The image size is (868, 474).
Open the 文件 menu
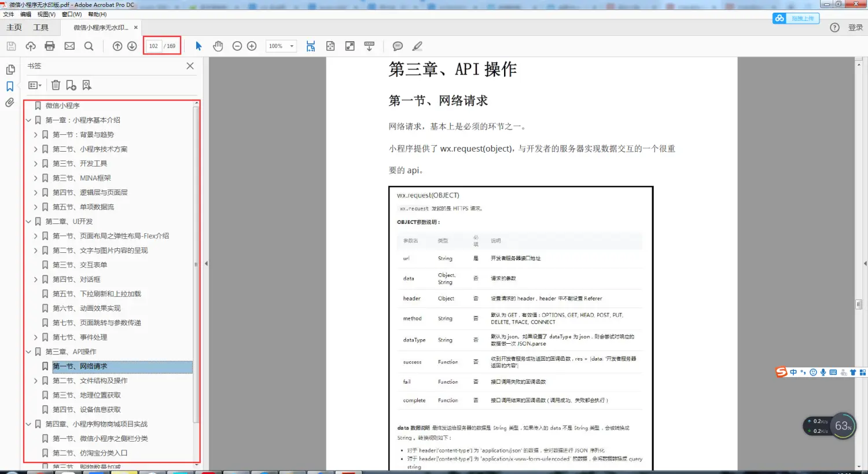click(x=9, y=14)
